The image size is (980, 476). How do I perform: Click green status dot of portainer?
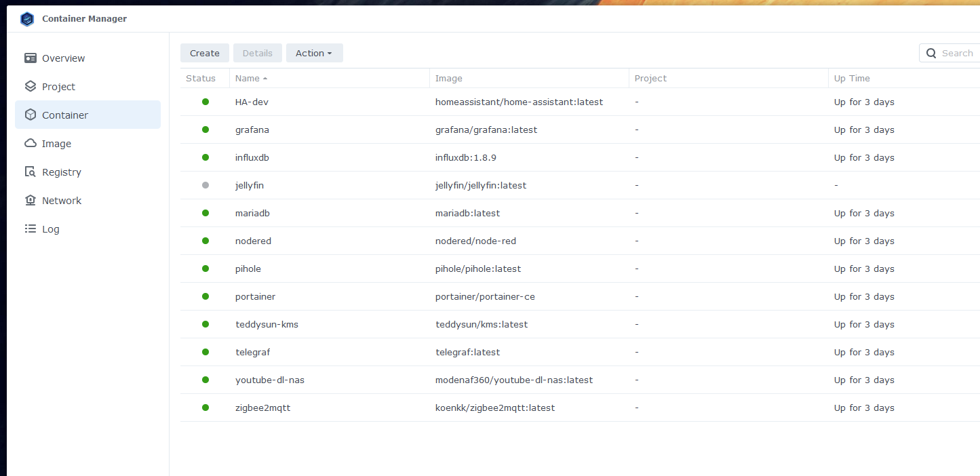[x=205, y=296]
